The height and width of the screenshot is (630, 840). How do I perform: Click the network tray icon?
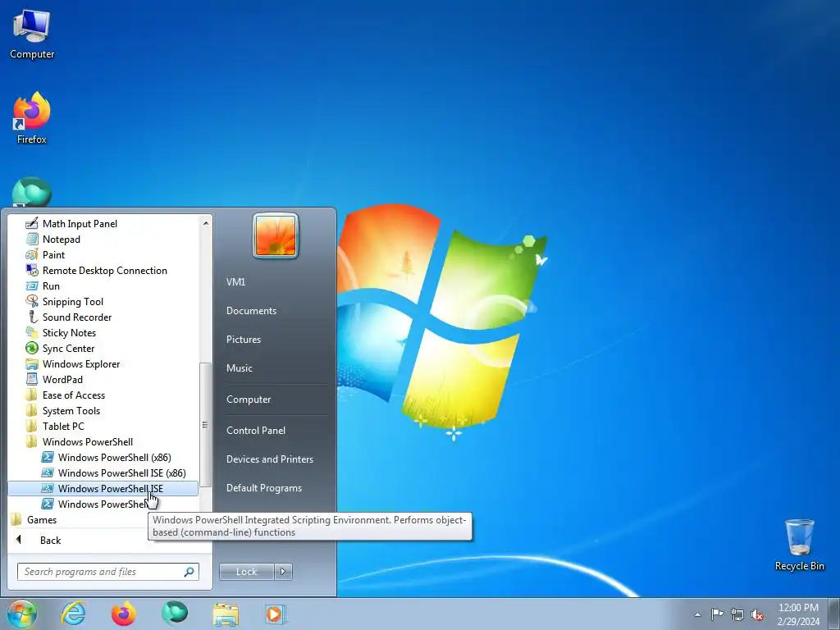click(737, 614)
